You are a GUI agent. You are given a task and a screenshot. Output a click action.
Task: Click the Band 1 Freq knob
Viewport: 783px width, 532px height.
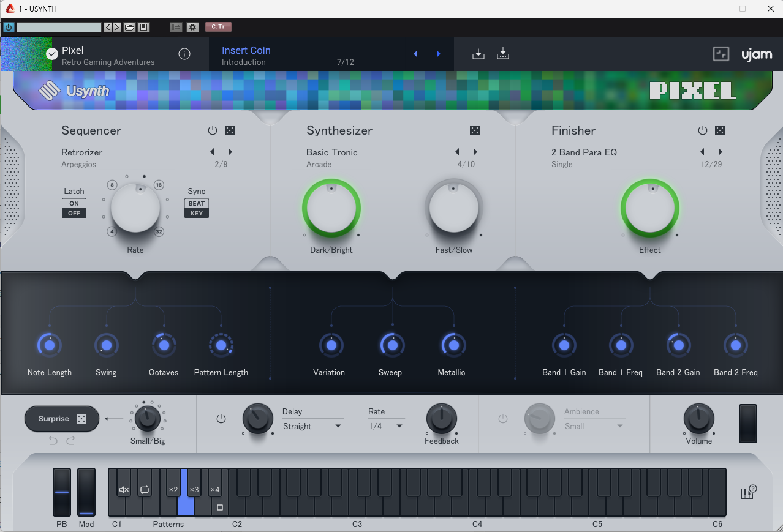point(621,345)
